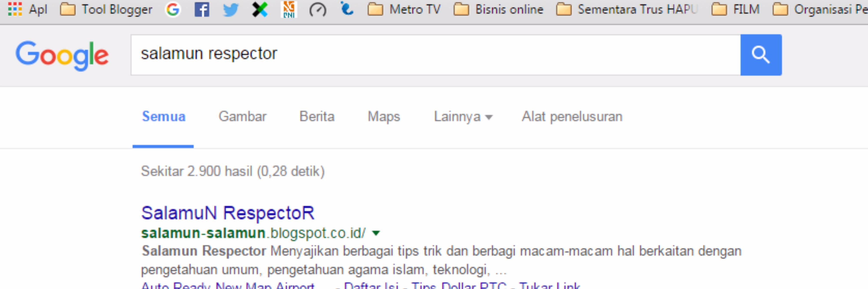Screen dimensions: 868x289
Task: Expand the Lainnya dropdown menu
Action: click(x=463, y=117)
